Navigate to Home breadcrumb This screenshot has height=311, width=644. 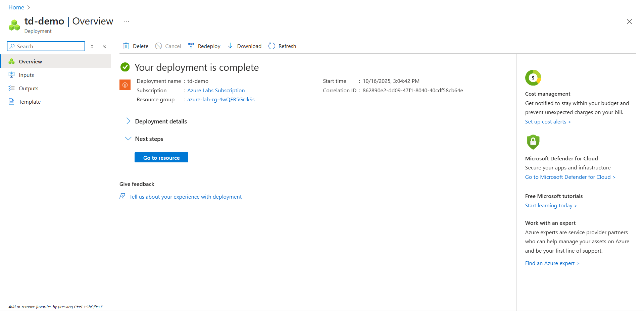tap(16, 7)
